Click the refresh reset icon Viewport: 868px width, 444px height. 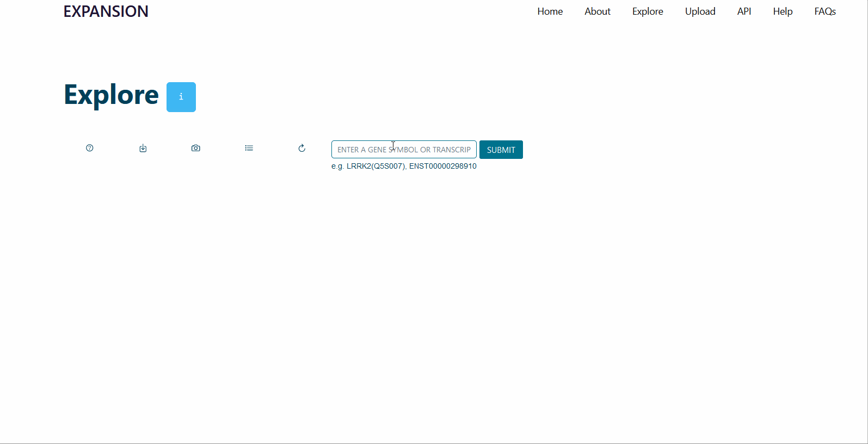(302, 148)
